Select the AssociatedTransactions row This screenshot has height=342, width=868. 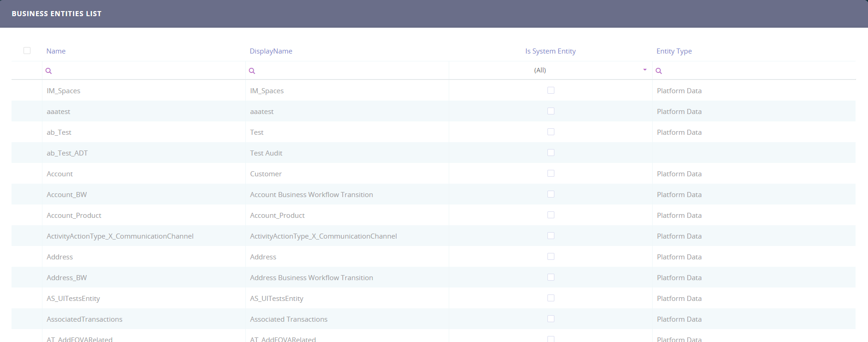(x=84, y=319)
